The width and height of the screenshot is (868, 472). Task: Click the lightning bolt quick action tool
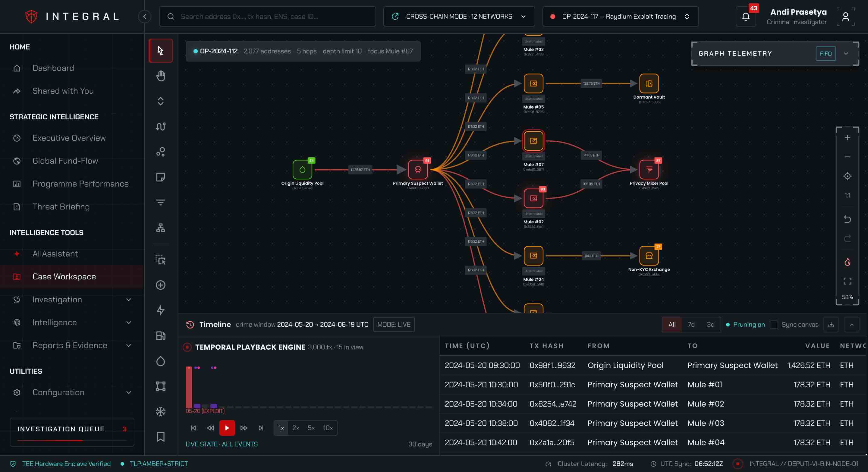point(160,310)
